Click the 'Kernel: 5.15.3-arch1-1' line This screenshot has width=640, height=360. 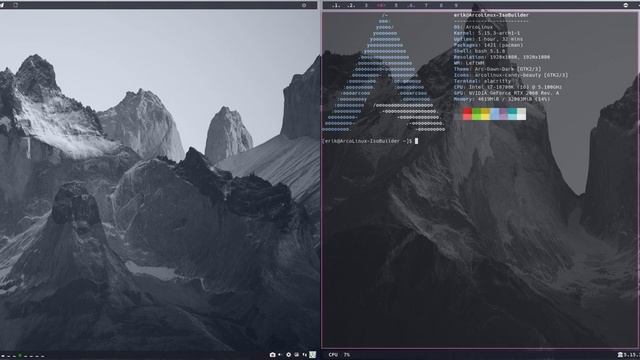(x=487, y=33)
